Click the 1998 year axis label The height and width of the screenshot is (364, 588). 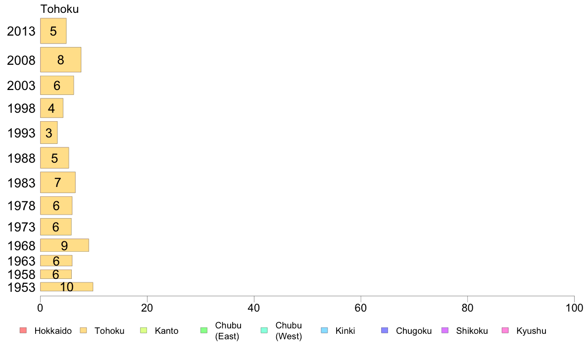(x=21, y=108)
